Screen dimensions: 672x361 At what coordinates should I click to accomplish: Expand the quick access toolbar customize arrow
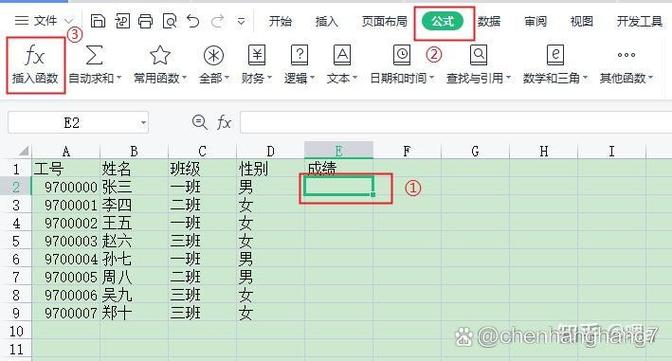(241, 21)
